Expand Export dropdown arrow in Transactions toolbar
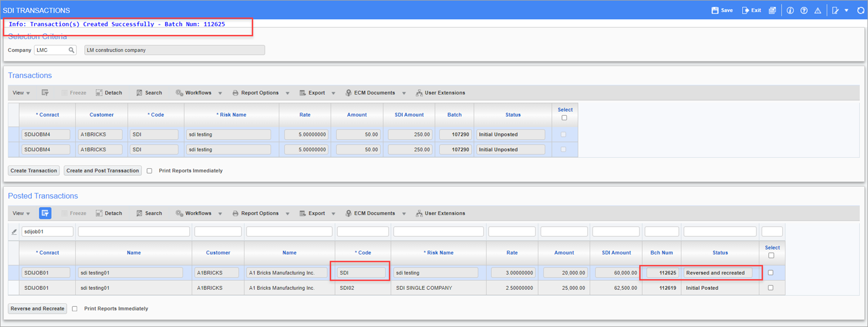The image size is (868, 327). pos(333,93)
